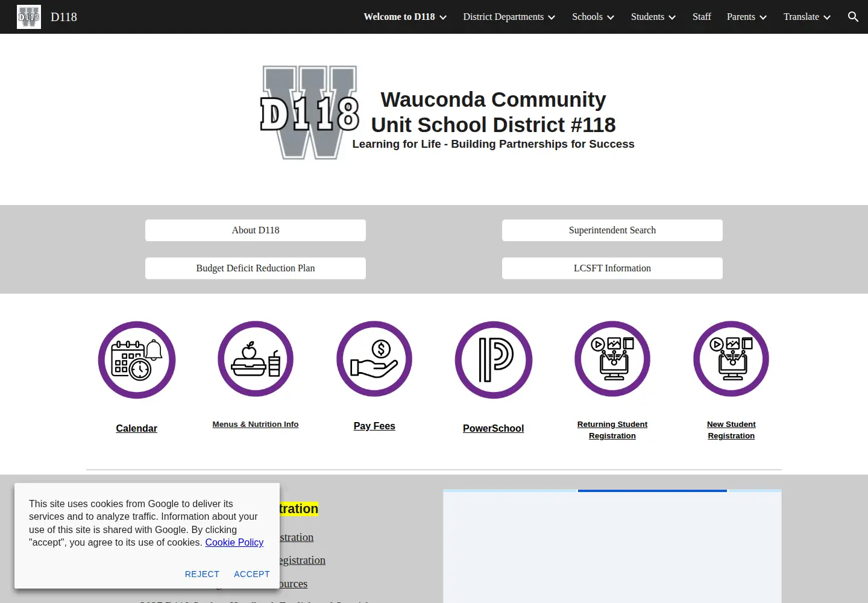
Task: Expand the Welcome to D118 chevron
Action: 443,17
